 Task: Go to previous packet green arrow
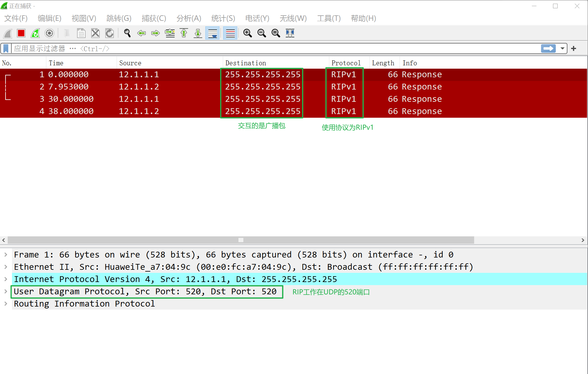point(141,33)
